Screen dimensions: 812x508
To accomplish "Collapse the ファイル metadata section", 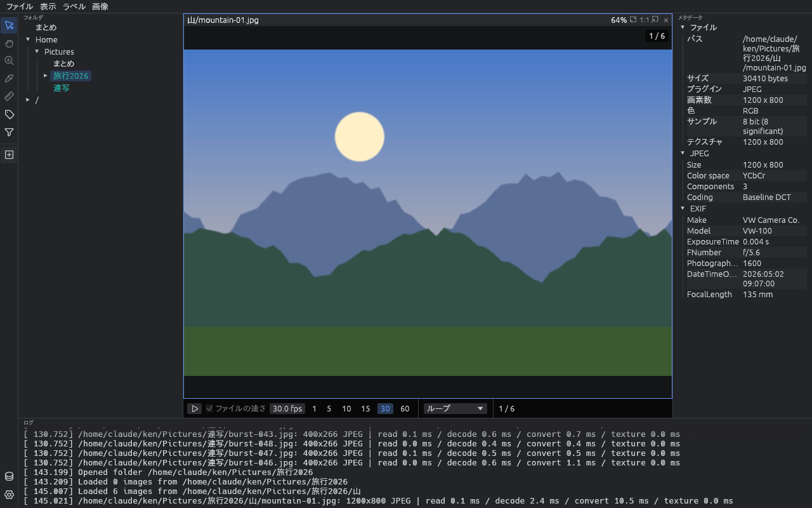I will point(683,27).
